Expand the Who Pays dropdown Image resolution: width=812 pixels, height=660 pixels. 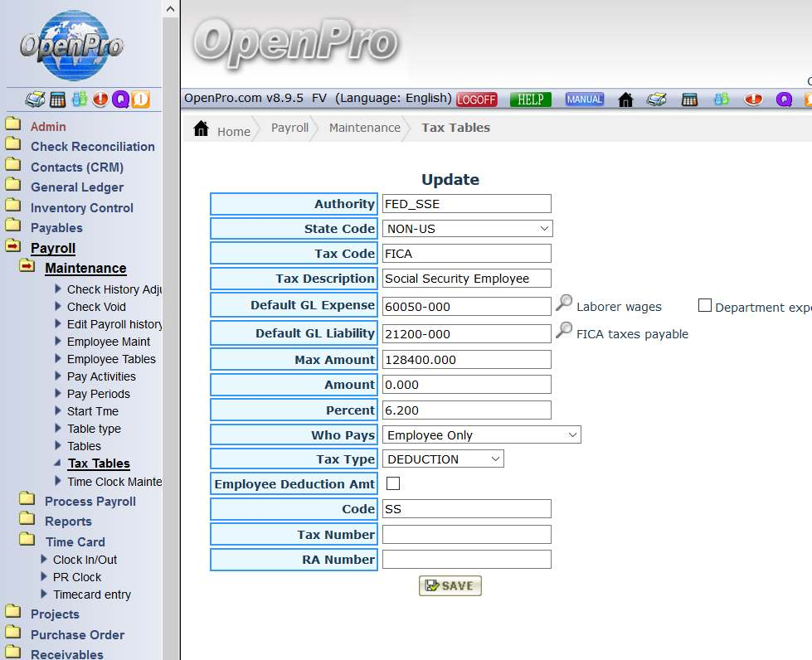click(x=481, y=435)
